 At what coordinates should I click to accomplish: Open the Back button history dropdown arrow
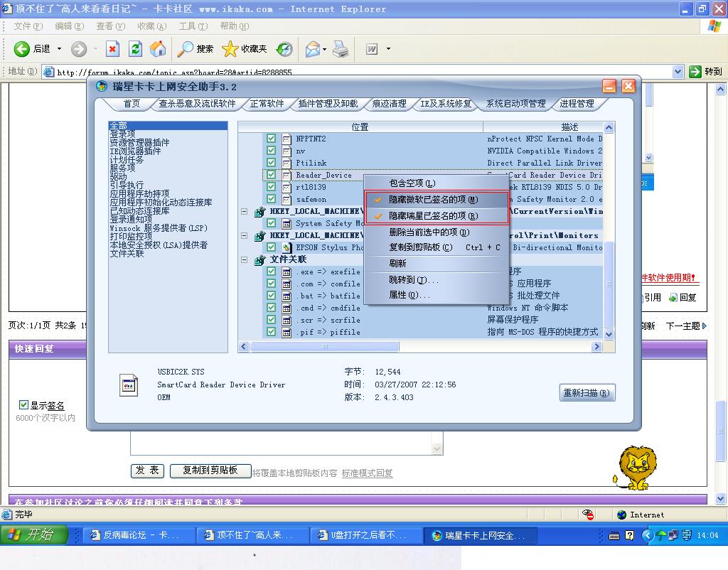(59, 49)
